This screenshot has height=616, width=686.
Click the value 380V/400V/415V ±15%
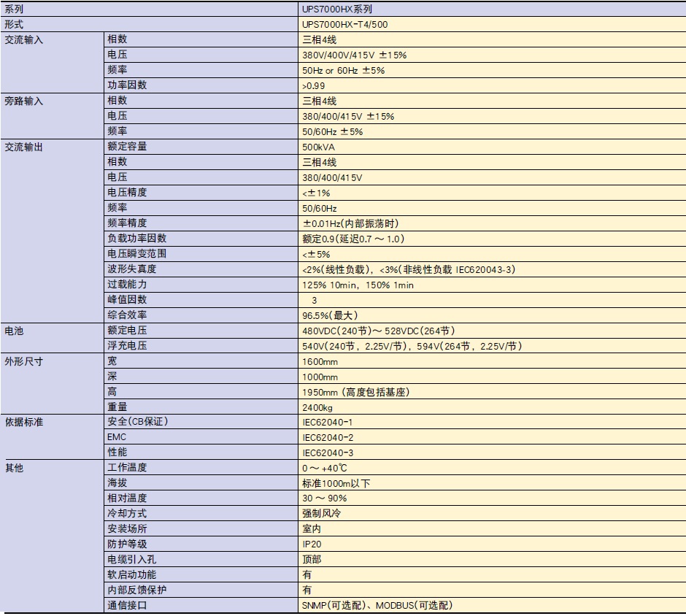(x=355, y=55)
